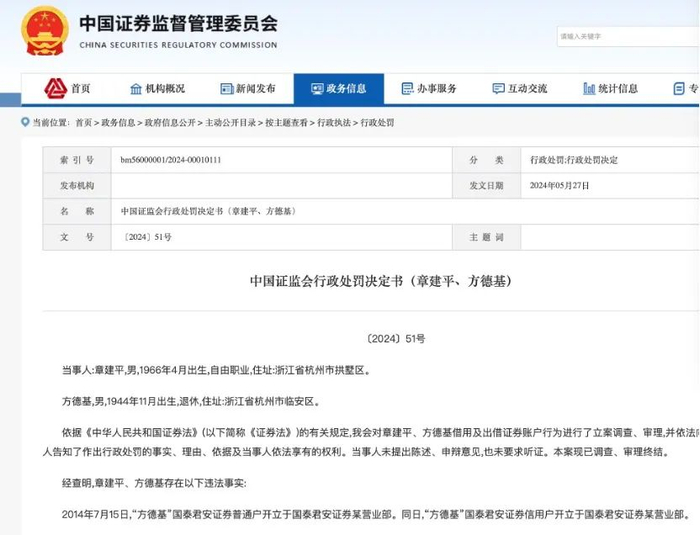Click the document icon at far right of nav

pos(679,89)
